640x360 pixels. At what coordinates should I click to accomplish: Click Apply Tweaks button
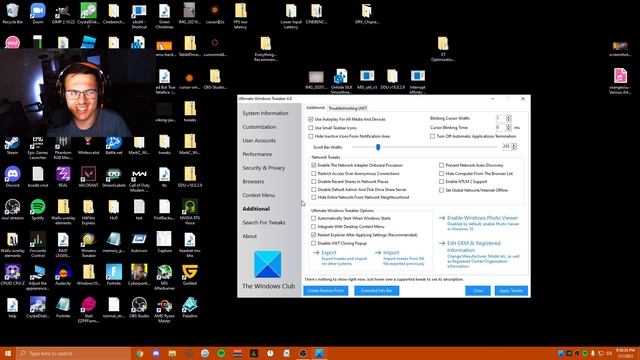[511, 291]
